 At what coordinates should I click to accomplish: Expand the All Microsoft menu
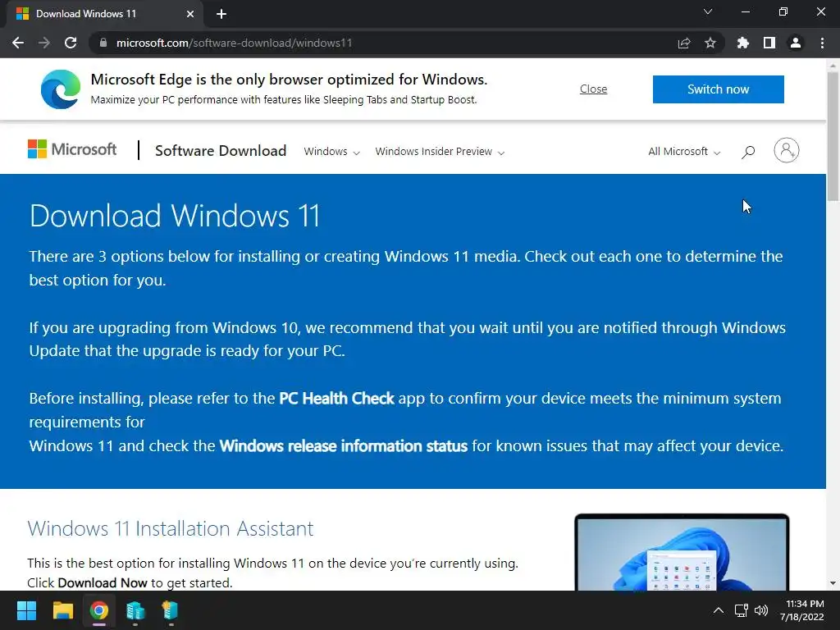tap(684, 152)
